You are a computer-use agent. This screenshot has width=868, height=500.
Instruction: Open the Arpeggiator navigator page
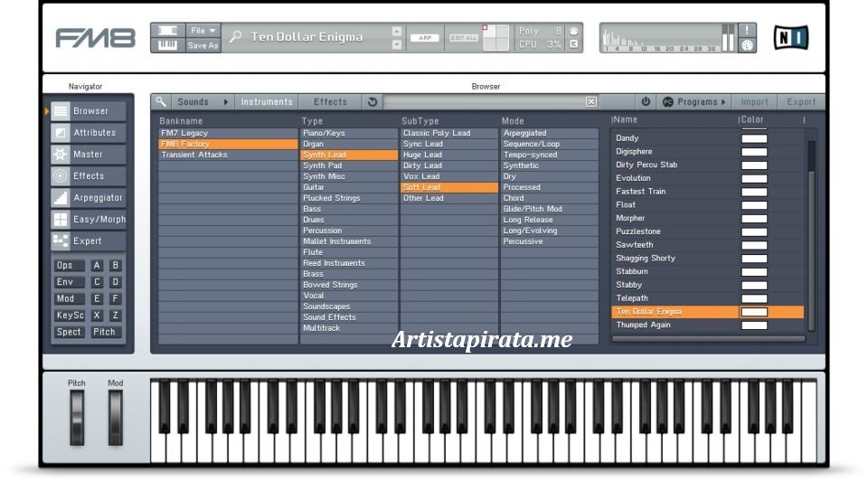[89, 198]
